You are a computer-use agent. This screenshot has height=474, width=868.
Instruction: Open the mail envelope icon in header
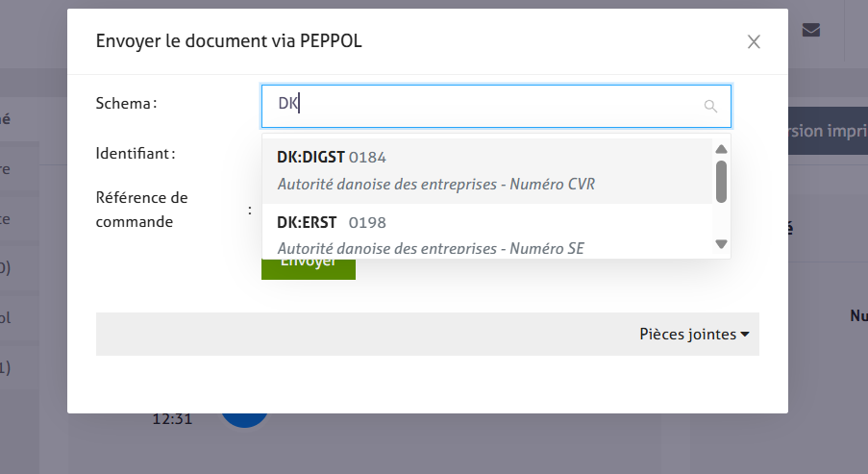click(x=810, y=30)
